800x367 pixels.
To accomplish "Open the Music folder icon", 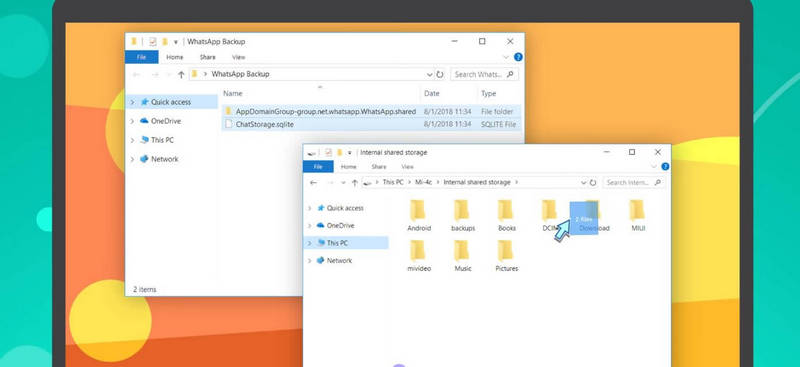I will point(462,250).
